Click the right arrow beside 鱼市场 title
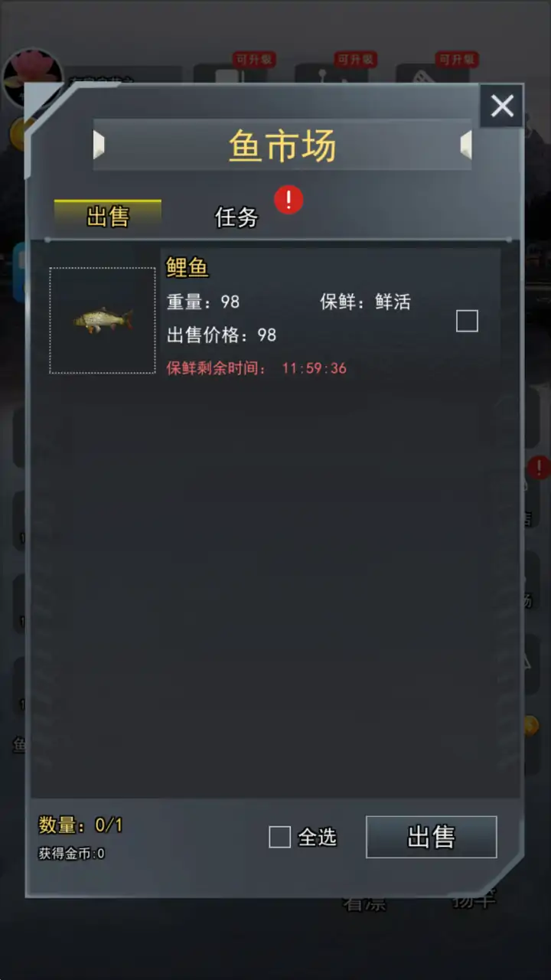This screenshot has height=980, width=551. (466, 144)
